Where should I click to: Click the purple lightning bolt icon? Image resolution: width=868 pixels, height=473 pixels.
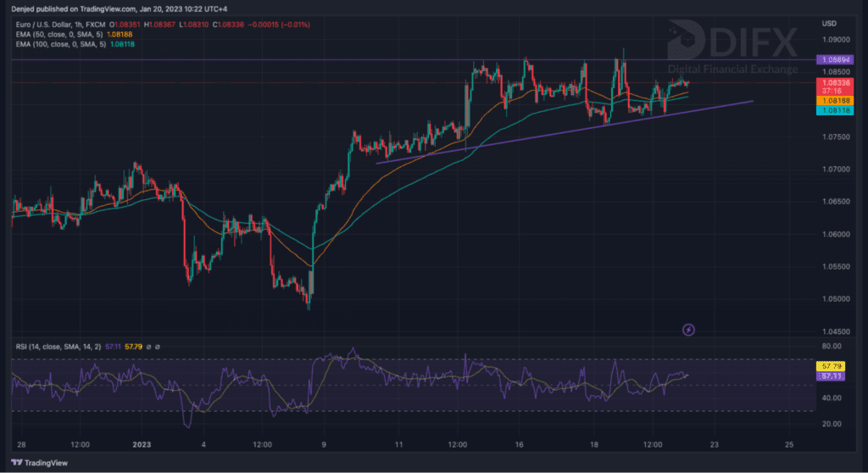688,329
